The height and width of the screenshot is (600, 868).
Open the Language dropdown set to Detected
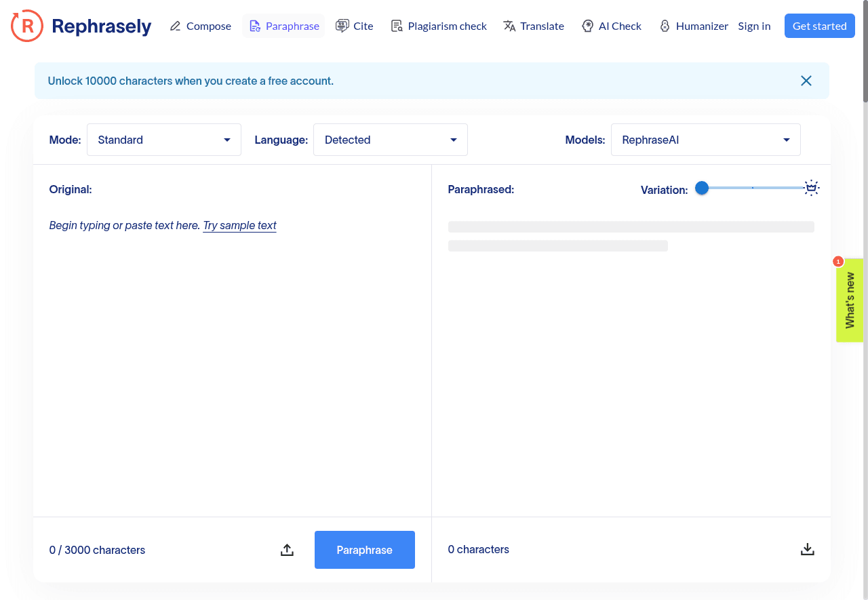click(390, 140)
